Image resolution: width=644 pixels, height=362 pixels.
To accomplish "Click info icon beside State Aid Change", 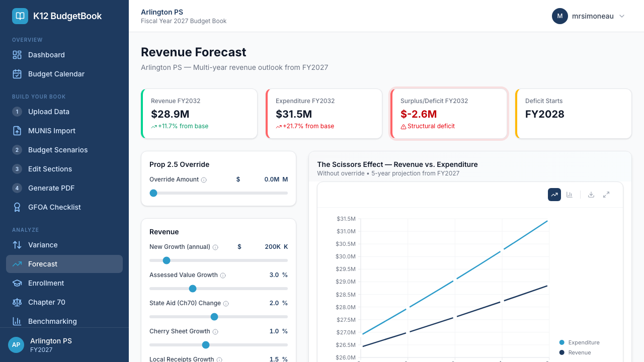I will [x=226, y=304].
